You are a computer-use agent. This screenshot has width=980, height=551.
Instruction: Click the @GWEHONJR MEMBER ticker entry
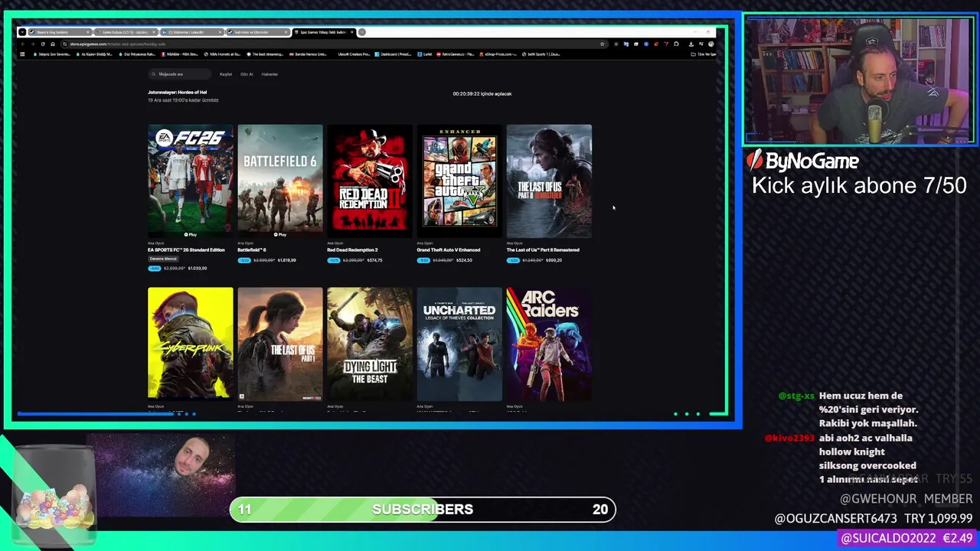click(906, 498)
